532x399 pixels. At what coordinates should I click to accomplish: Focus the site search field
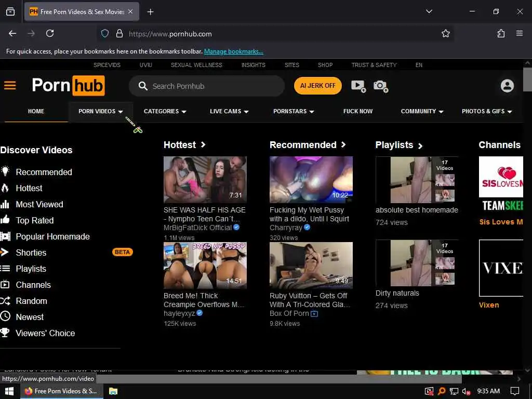click(207, 86)
